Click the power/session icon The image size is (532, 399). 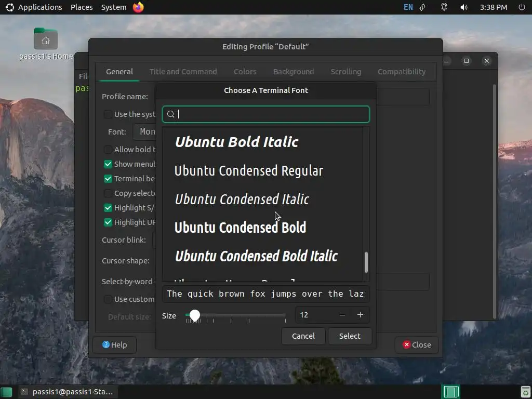(522, 7)
